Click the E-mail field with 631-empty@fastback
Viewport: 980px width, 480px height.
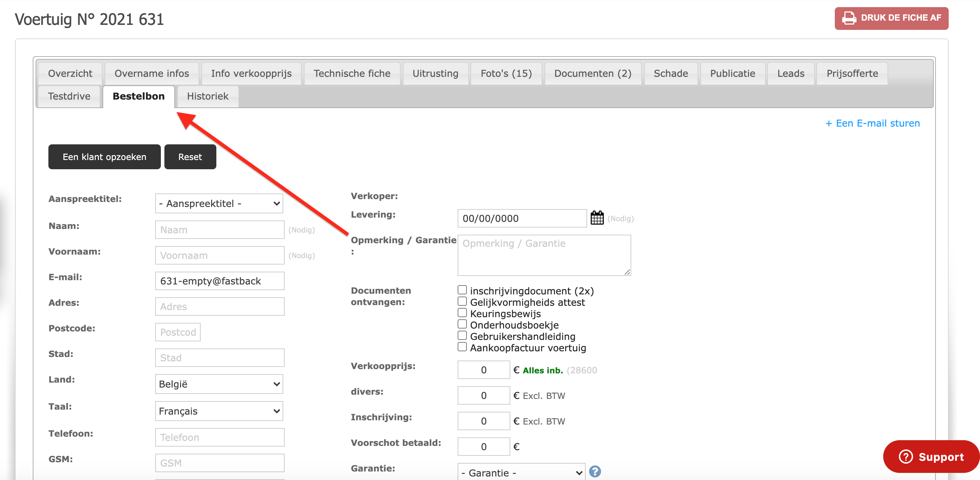[220, 281]
